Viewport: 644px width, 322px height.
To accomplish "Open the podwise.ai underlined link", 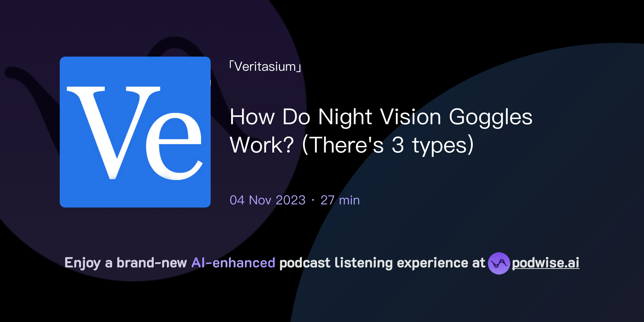I will click(546, 264).
